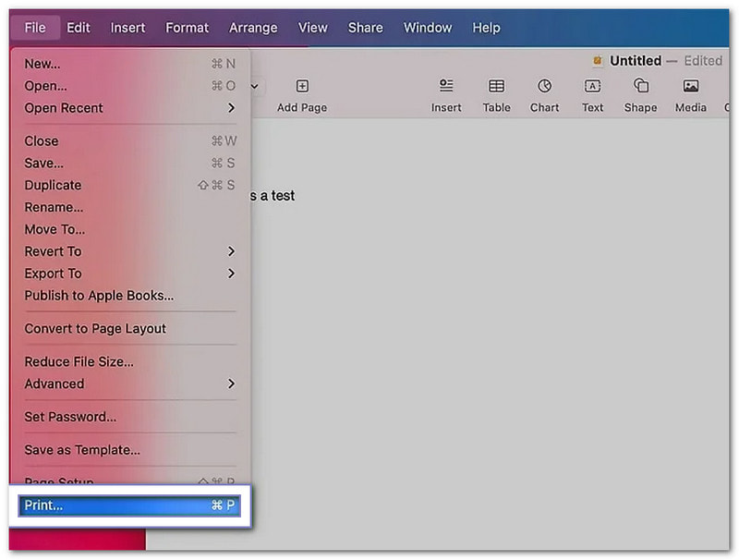This screenshot has height=560, width=739.
Task: Select Close in the File menu
Action: (129, 141)
